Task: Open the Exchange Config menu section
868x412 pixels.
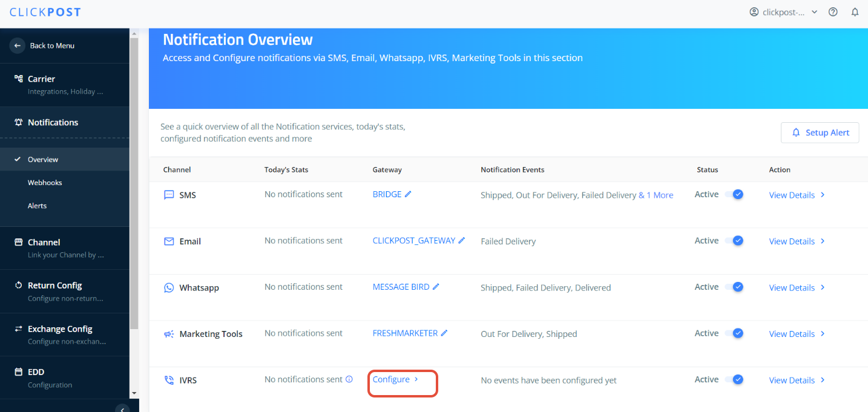Action: 65,335
